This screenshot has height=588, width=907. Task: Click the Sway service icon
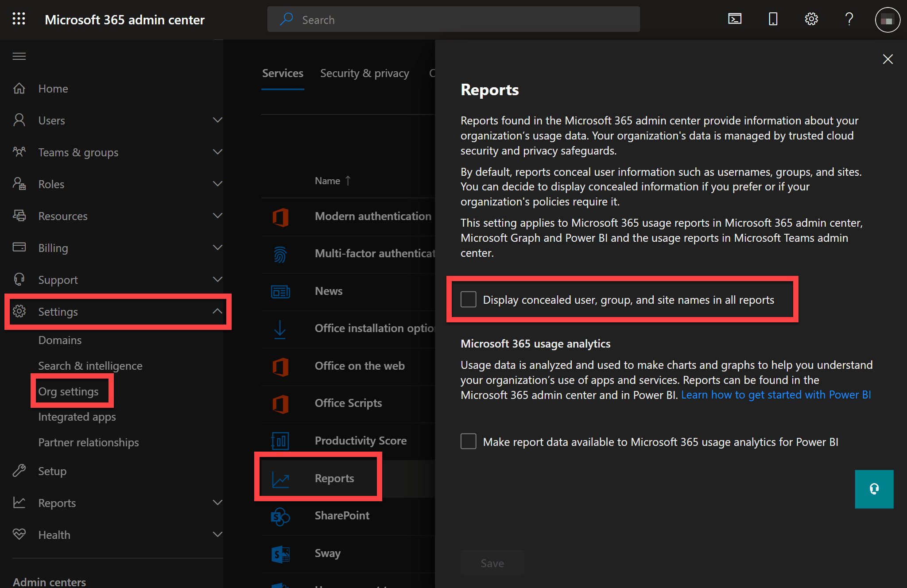[x=280, y=554]
